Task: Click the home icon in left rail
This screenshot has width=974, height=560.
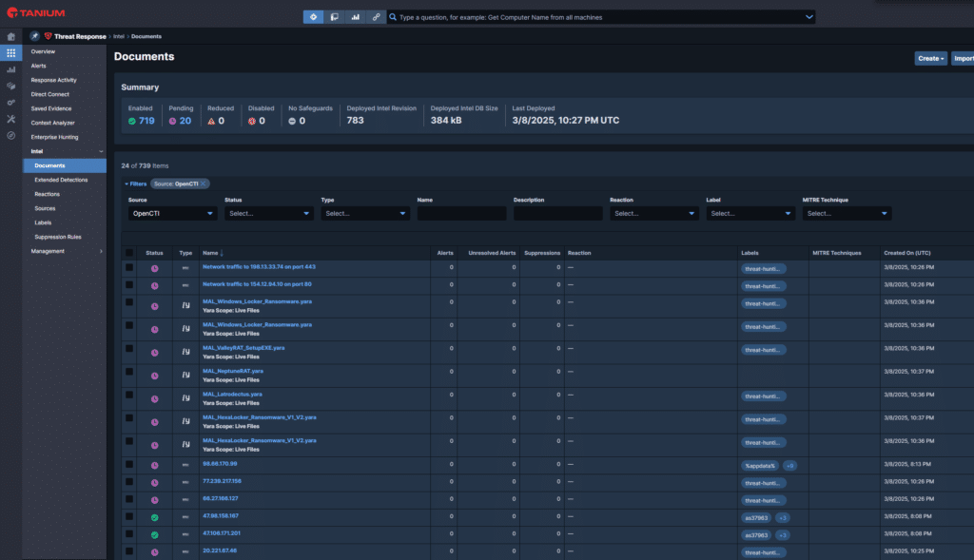Action: tap(11, 36)
